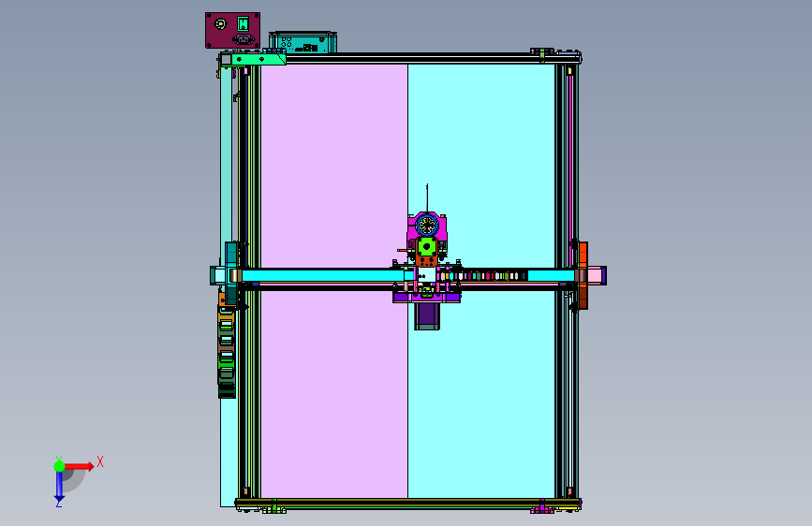Image resolution: width=812 pixels, height=526 pixels.
Task: Select the teal control box behind the frame
Action: [303, 42]
